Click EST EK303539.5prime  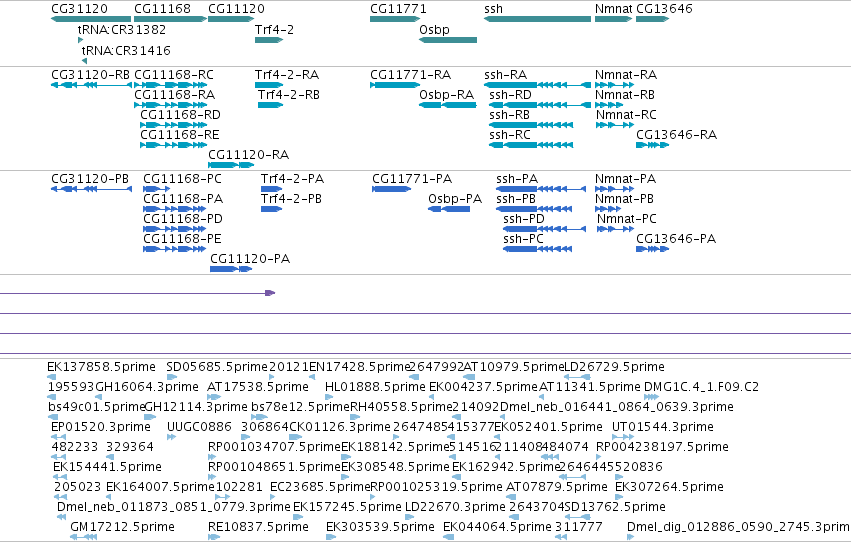click(x=380, y=526)
